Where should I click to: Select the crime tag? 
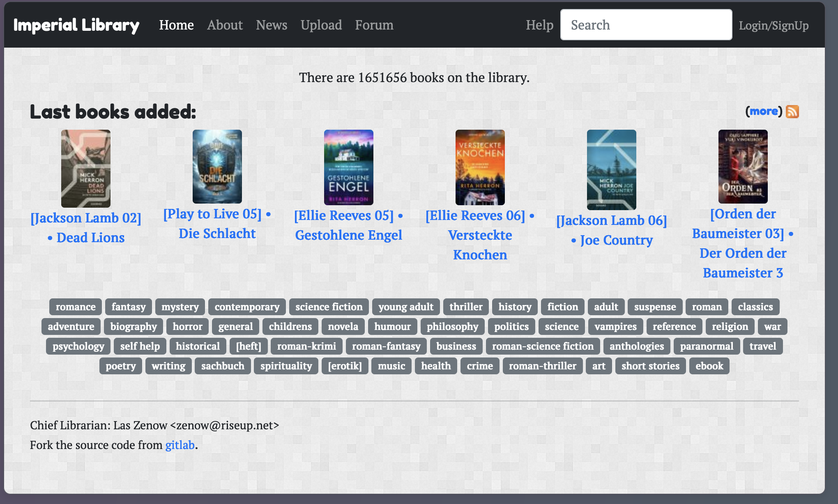(x=480, y=366)
